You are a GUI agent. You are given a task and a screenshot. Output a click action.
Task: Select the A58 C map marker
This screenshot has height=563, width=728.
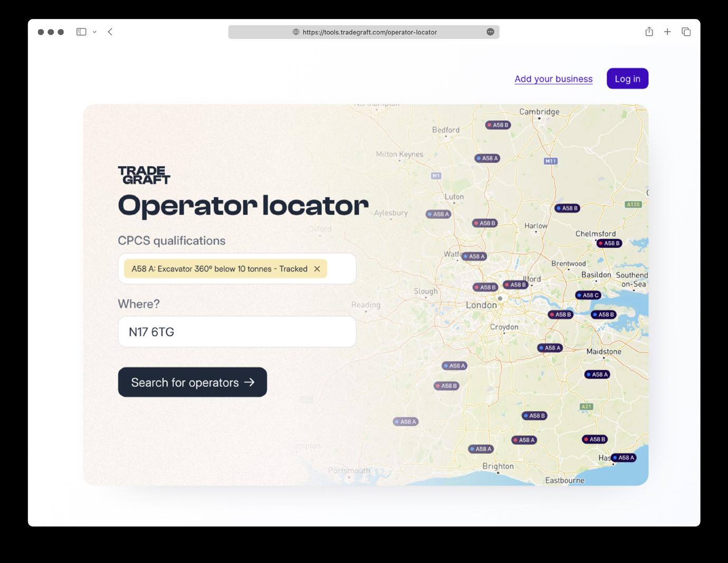coord(588,295)
